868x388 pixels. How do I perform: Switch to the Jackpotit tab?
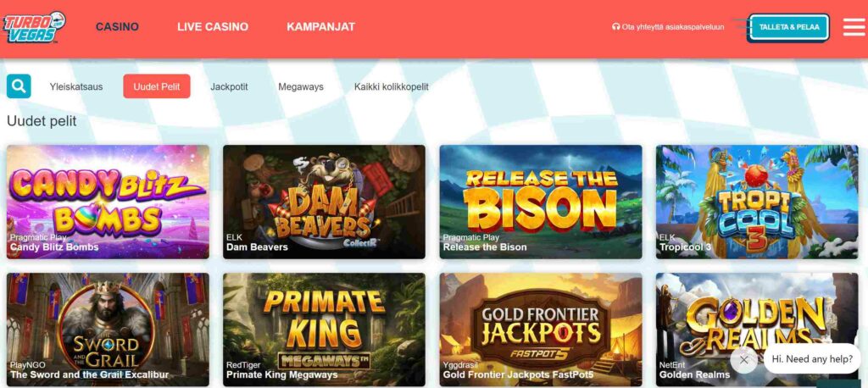pyautogui.click(x=229, y=87)
